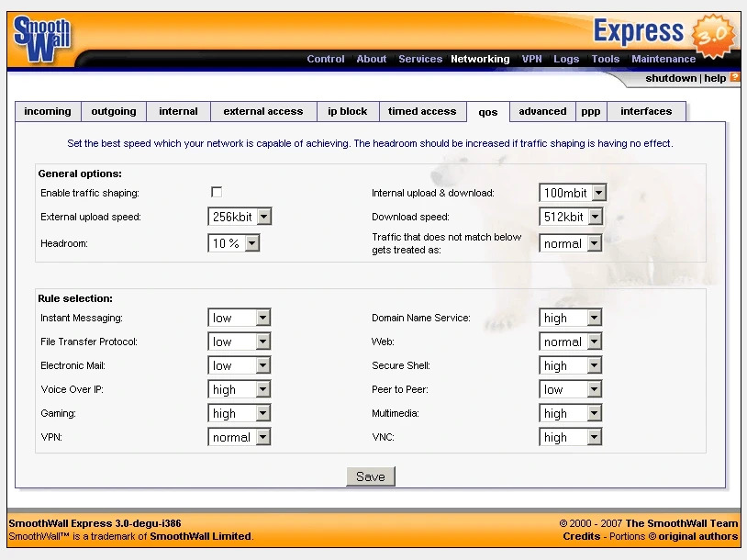Open the VPN top menu

pos(531,59)
